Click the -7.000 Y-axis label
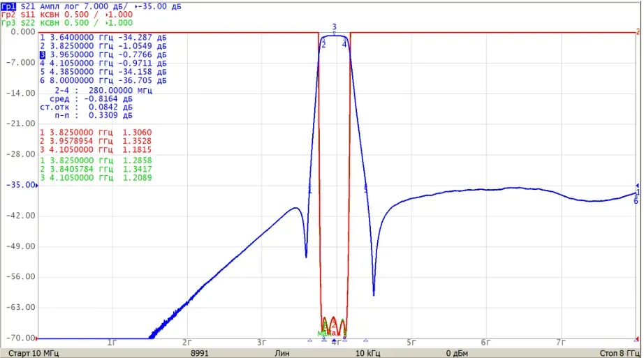 21,62
